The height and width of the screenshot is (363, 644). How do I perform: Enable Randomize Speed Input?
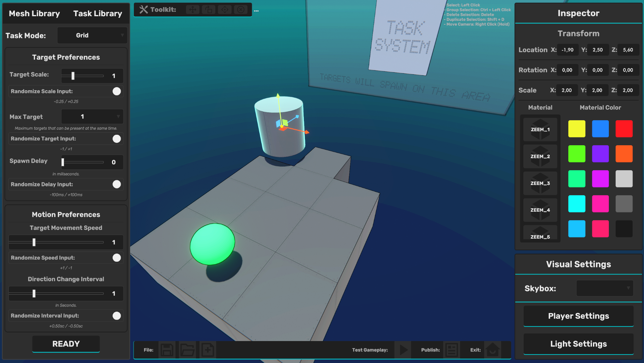pyautogui.click(x=117, y=258)
